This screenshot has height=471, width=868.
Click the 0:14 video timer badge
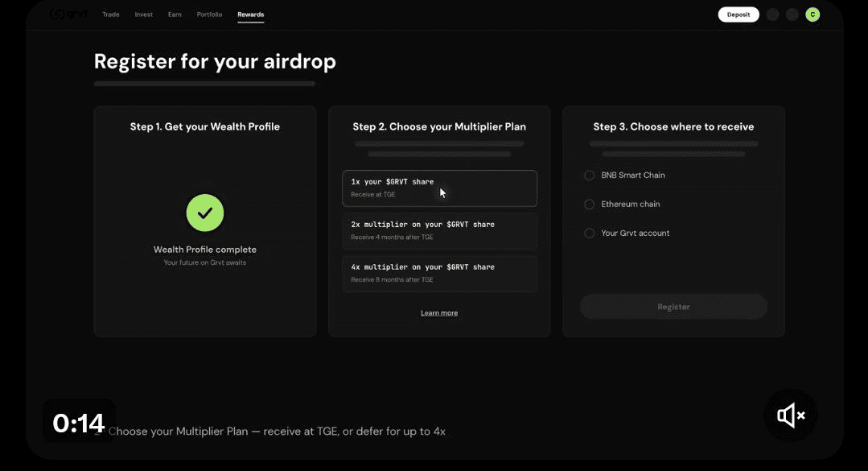tap(79, 422)
